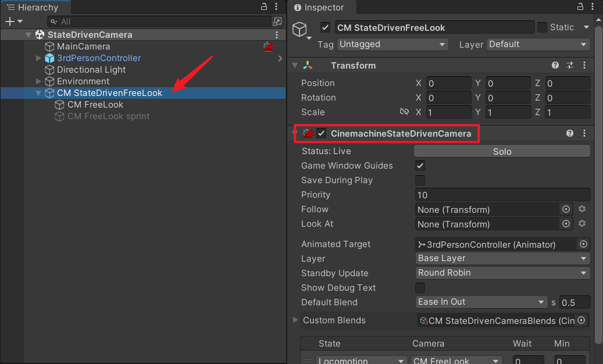Image resolution: width=603 pixels, height=364 pixels.
Task: Click the Position X field
Action: tap(449, 83)
